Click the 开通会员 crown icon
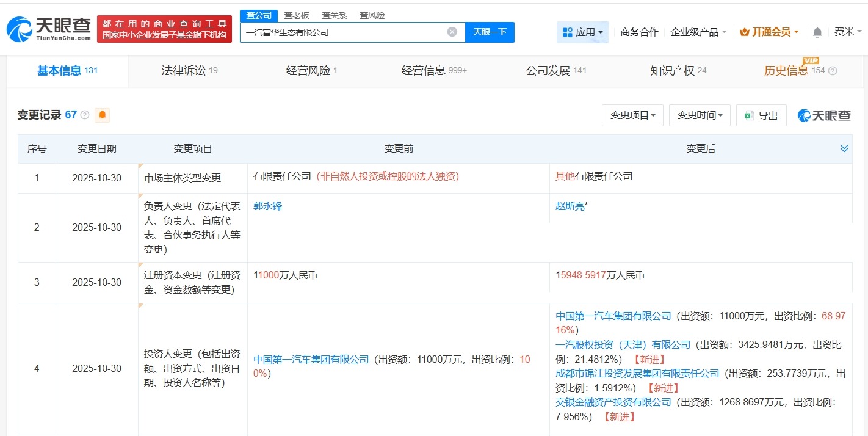 tap(746, 32)
